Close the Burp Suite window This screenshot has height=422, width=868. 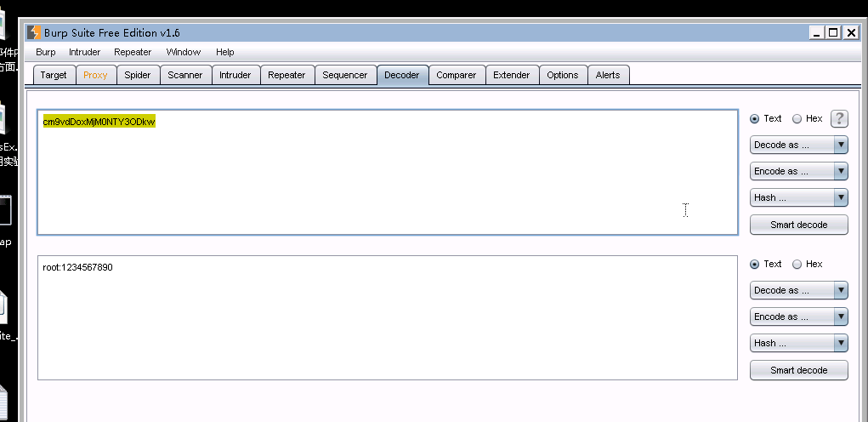click(851, 32)
